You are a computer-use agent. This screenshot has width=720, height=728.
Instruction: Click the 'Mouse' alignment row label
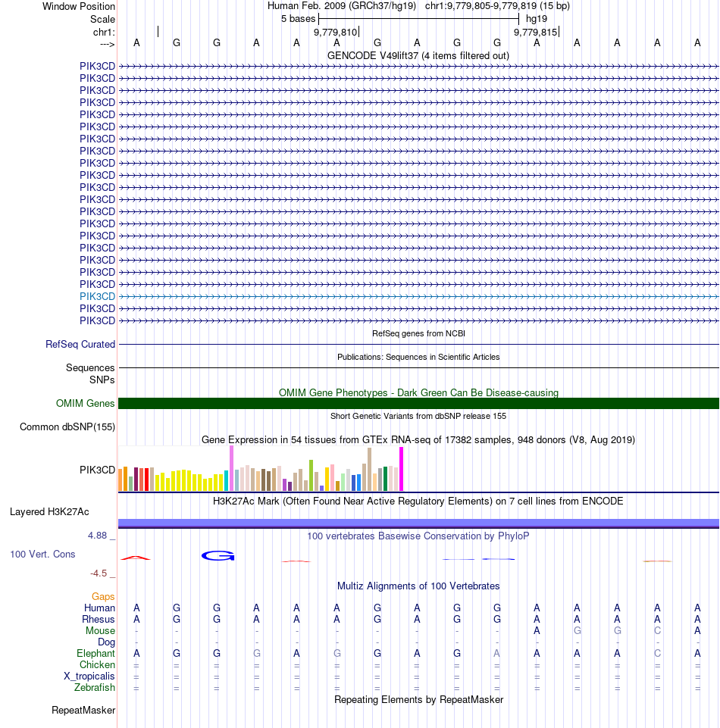pos(100,631)
